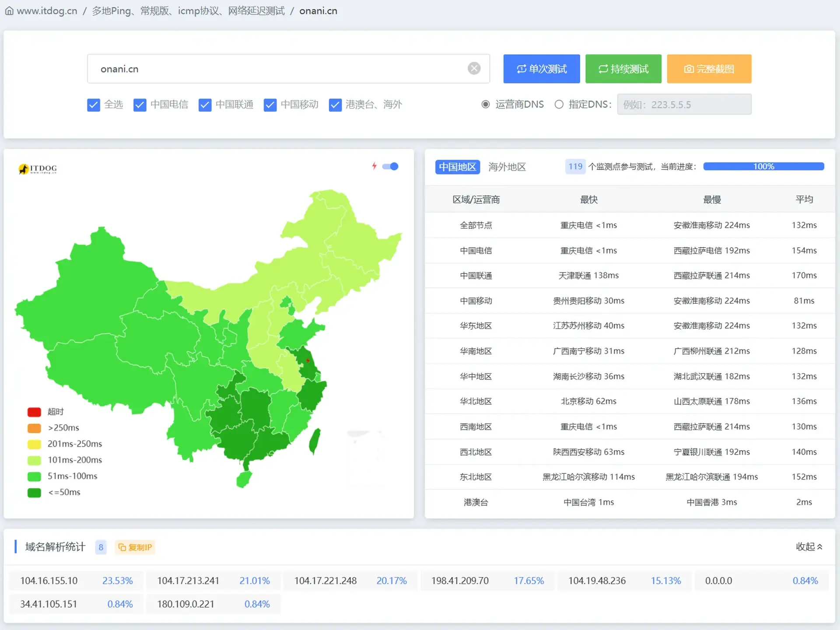This screenshot has height=630, width=840.
Task: Take a 完整截图 full screenshot
Action: [709, 69]
